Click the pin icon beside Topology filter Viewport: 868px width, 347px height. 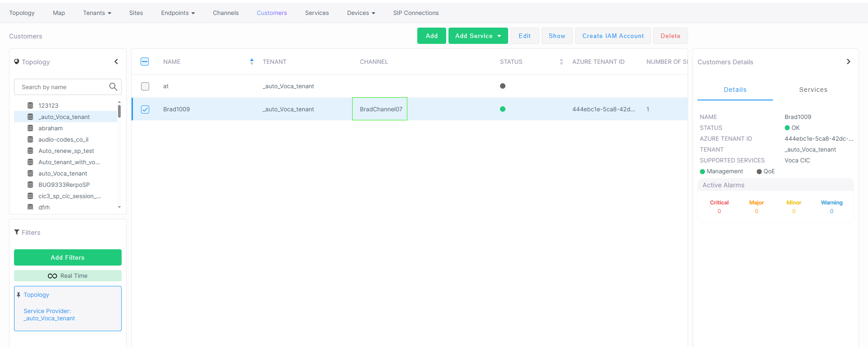tap(19, 295)
